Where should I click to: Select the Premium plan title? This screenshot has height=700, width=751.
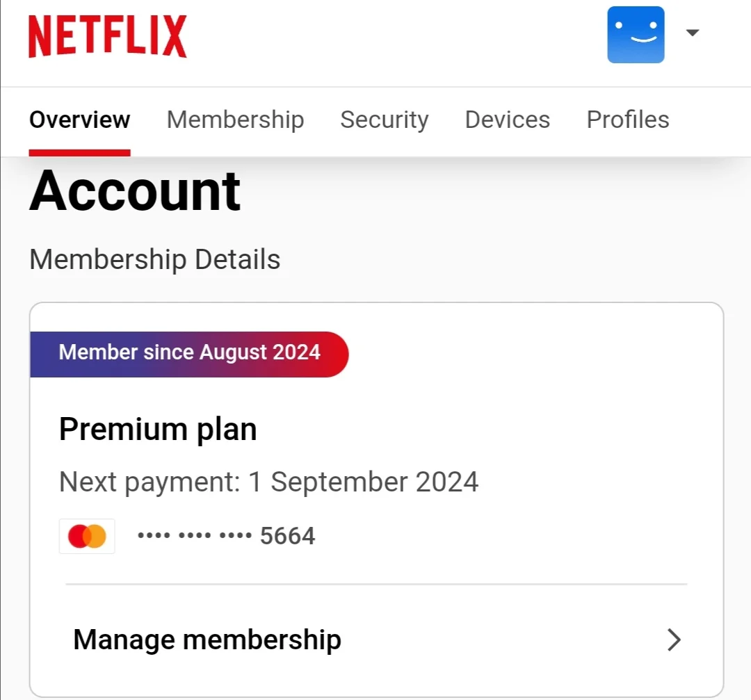coord(158,429)
